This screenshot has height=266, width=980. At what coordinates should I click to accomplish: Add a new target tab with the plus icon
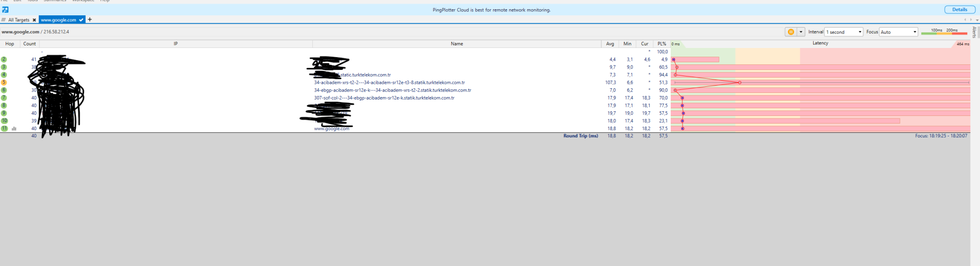(90, 19)
